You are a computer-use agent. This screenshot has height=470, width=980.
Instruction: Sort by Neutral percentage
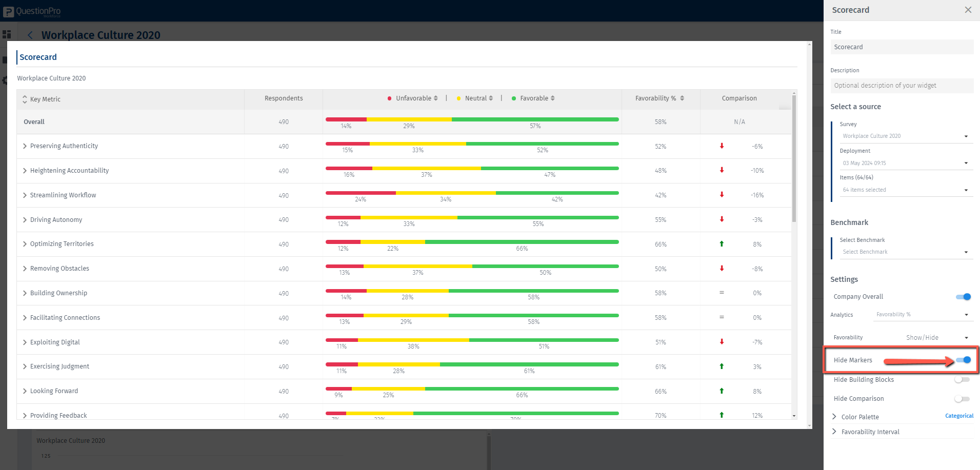coord(491,98)
